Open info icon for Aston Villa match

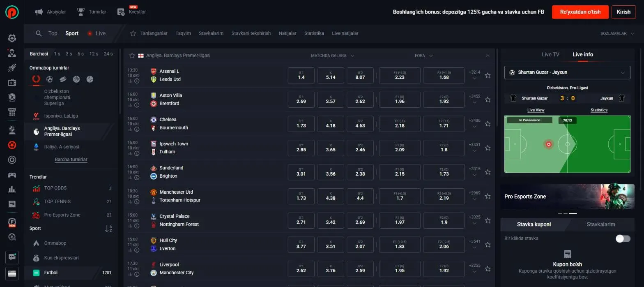[137, 105]
